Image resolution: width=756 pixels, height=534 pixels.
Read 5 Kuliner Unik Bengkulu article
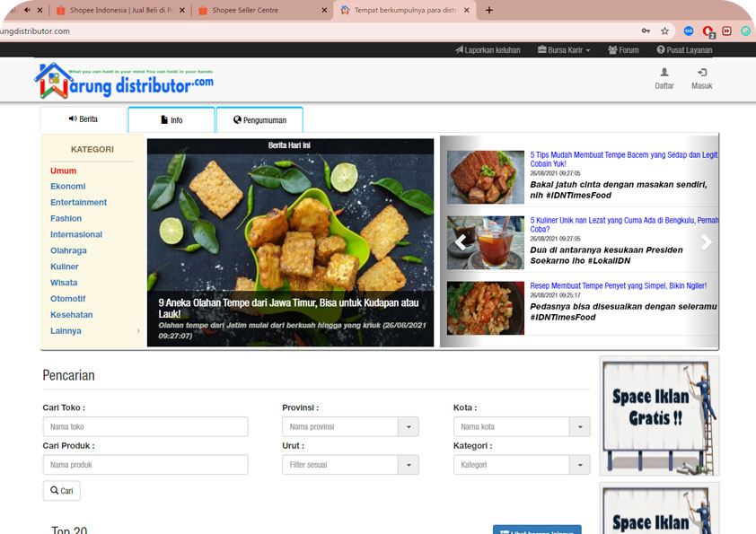pos(624,224)
